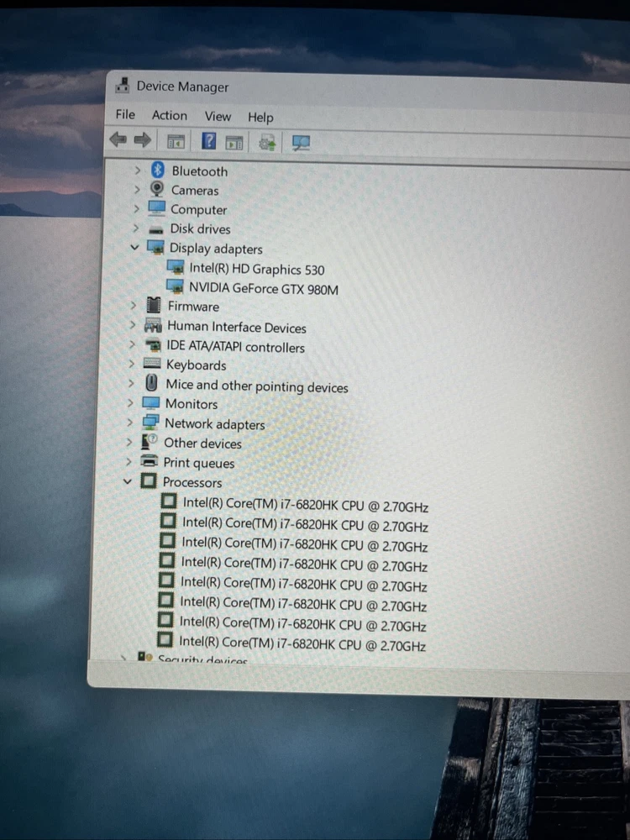Open Help via blue question mark icon
Image resolution: width=630 pixels, height=840 pixels.
pos(209,141)
